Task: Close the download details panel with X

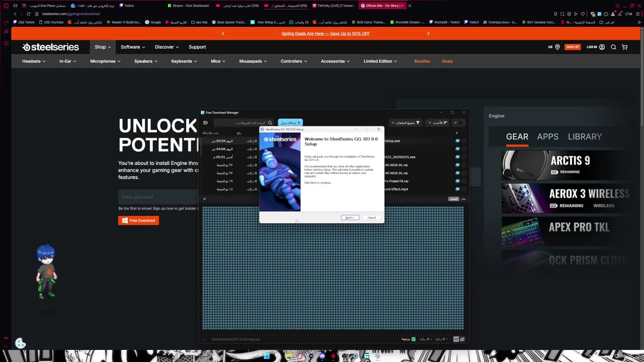Action: coord(204,199)
